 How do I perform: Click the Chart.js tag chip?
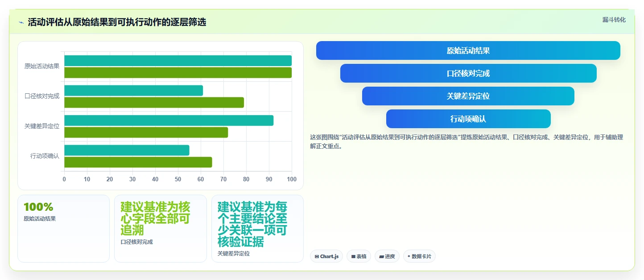[326, 256]
